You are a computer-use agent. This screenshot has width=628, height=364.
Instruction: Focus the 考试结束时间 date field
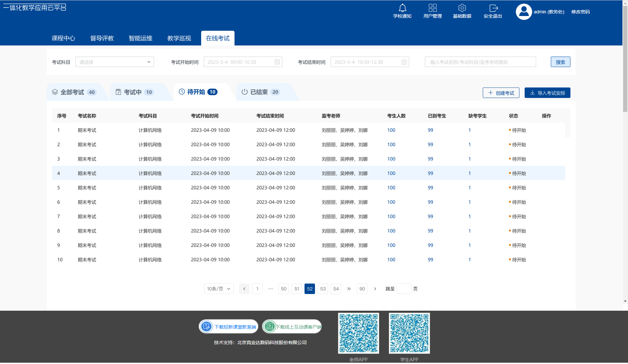(370, 62)
